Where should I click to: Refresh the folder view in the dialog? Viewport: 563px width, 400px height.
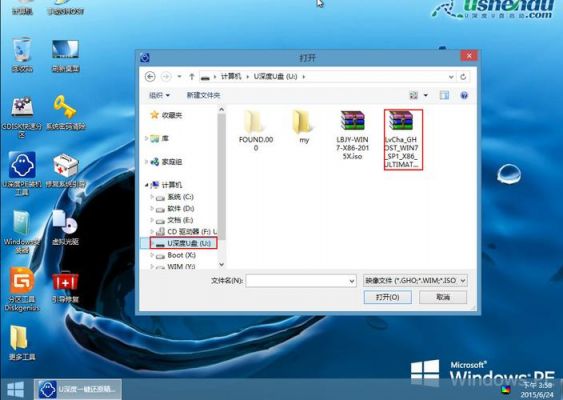click(x=463, y=76)
